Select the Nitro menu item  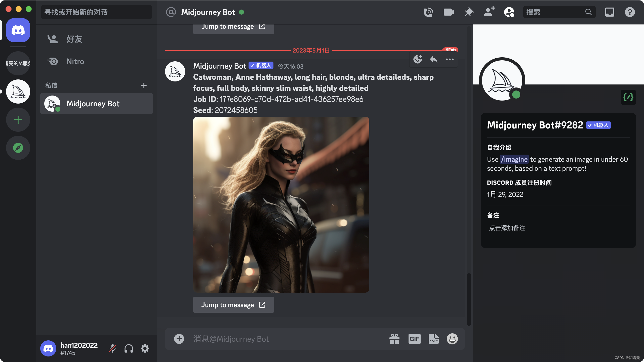coord(75,62)
